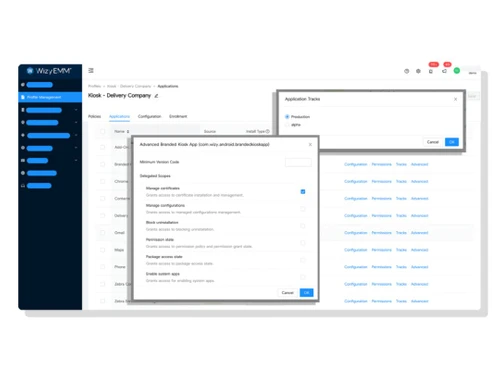Screen dimensions: 500x375
Task: Click OK in Advanced Branded Kiosk dialog
Action: [x=306, y=293]
